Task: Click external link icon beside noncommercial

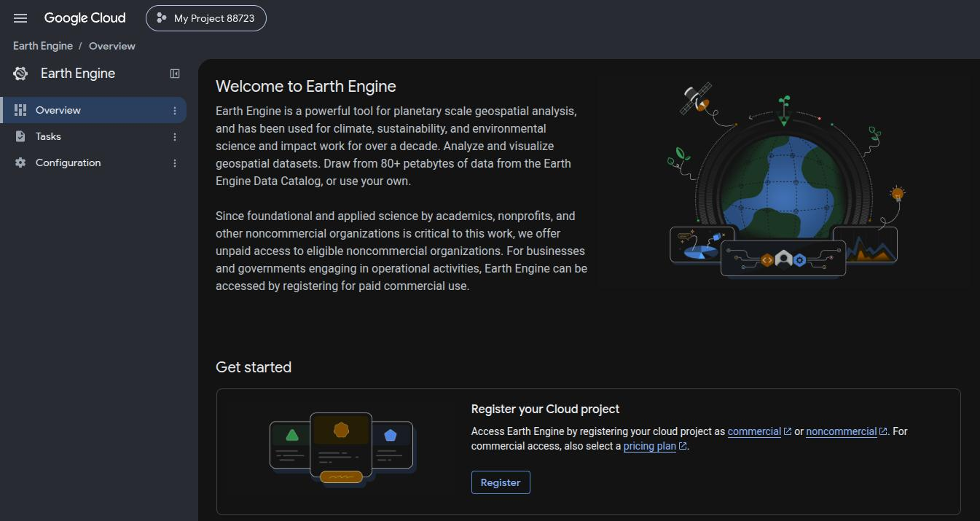Action: pyautogui.click(x=883, y=431)
